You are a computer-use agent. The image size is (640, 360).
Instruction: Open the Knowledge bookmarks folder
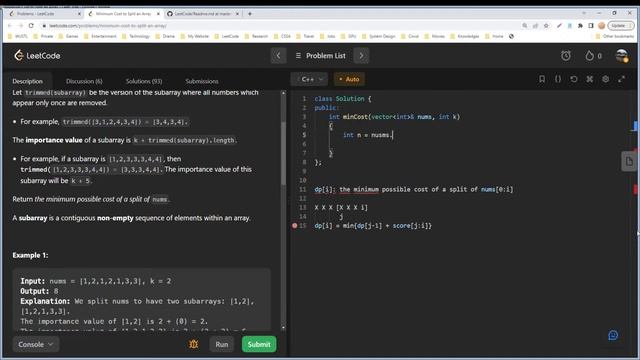(464, 36)
